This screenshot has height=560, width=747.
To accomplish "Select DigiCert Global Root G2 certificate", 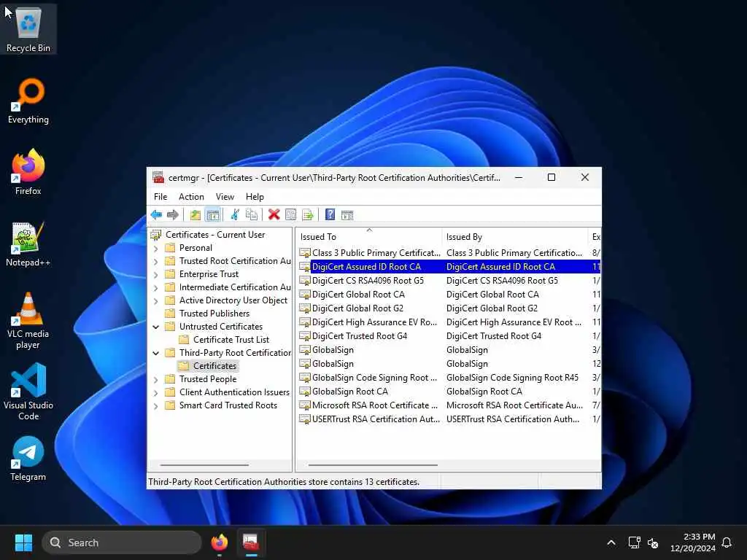I will (x=448, y=308).
